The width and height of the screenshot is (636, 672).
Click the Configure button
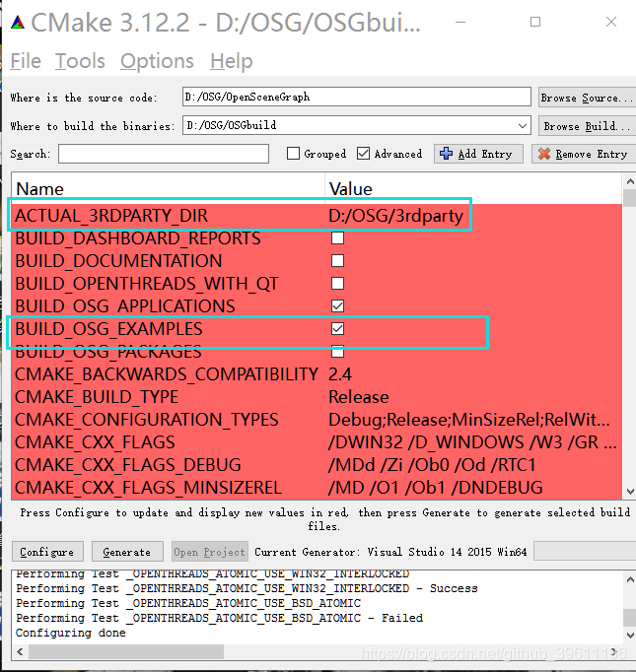click(x=47, y=552)
